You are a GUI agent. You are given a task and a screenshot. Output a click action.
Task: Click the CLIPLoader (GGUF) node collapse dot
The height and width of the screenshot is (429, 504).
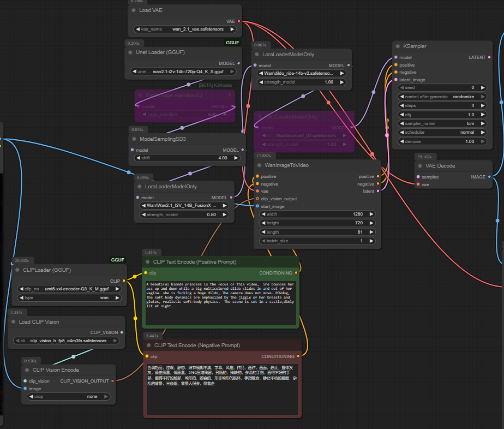click(16, 270)
